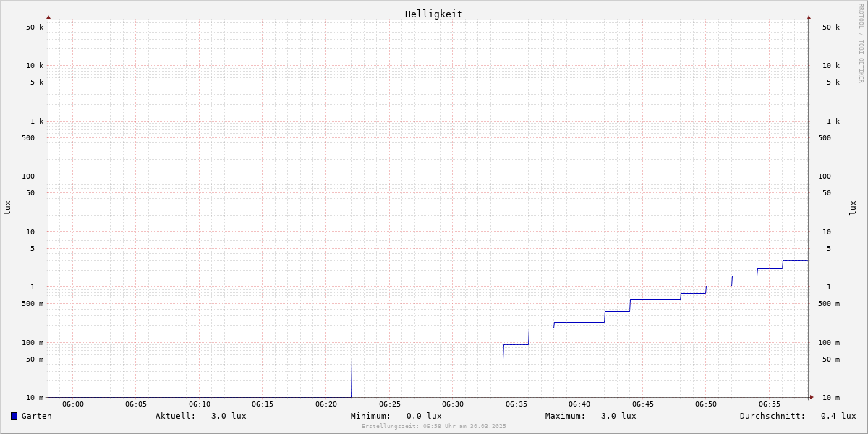Click the 06:45 time axis label

click(x=643, y=404)
